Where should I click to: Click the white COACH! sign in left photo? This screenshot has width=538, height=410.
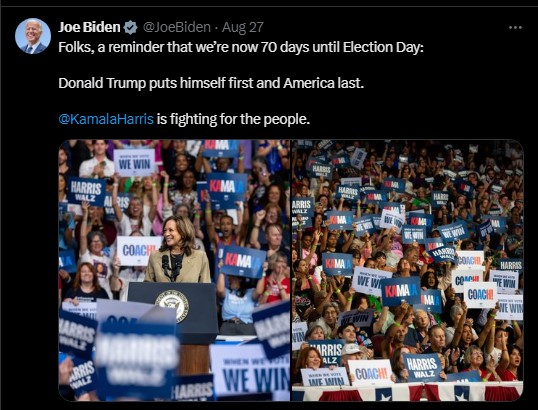point(138,251)
